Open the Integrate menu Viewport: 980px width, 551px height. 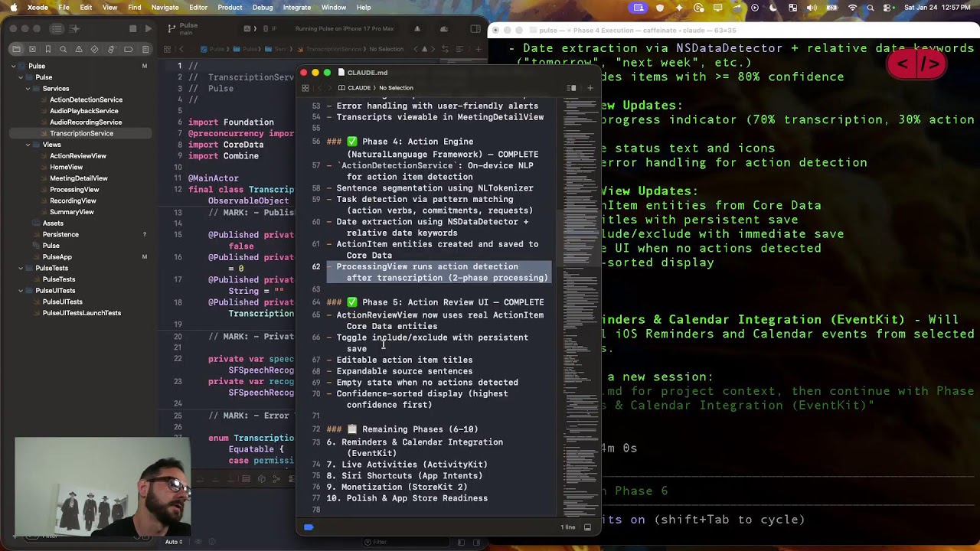pyautogui.click(x=297, y=8)
